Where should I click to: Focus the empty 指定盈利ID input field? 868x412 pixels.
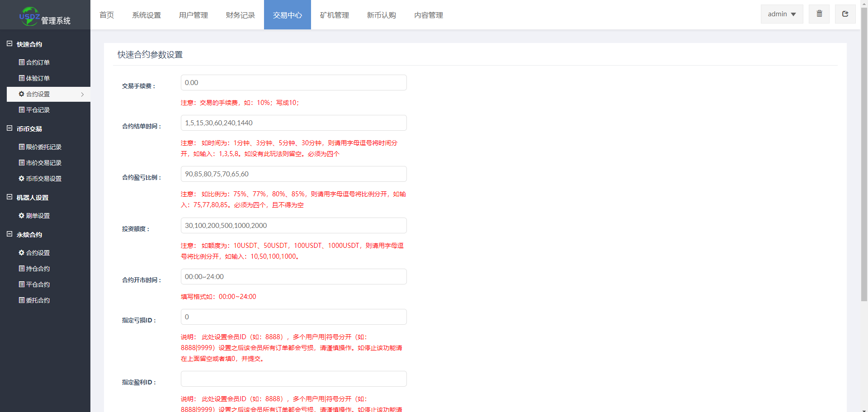[293, 379]
